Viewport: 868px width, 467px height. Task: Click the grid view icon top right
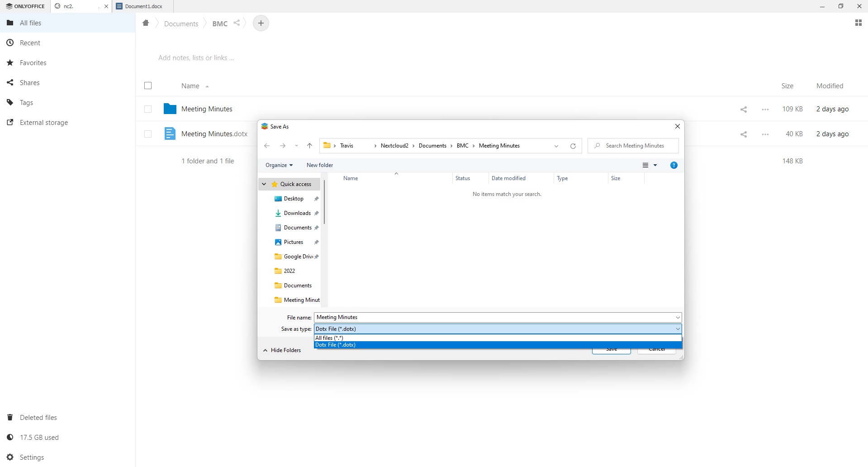(858, 23)
